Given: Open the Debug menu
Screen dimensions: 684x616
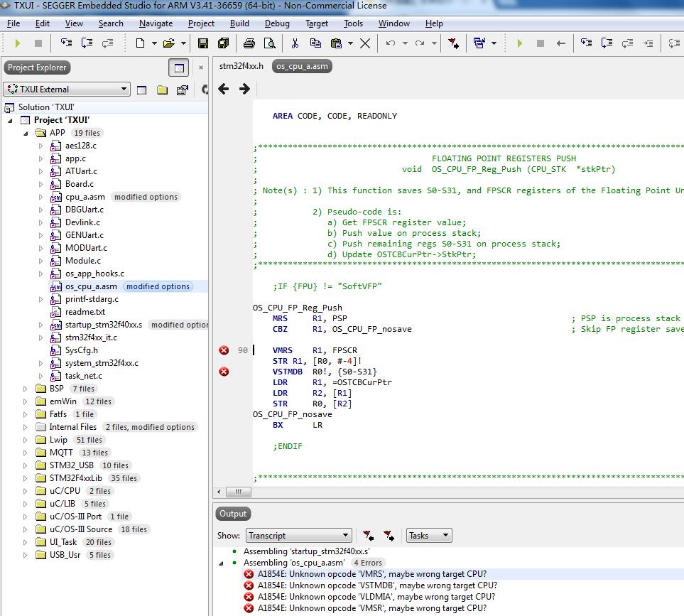Looking at the screenshot, I should pos(277,23).
